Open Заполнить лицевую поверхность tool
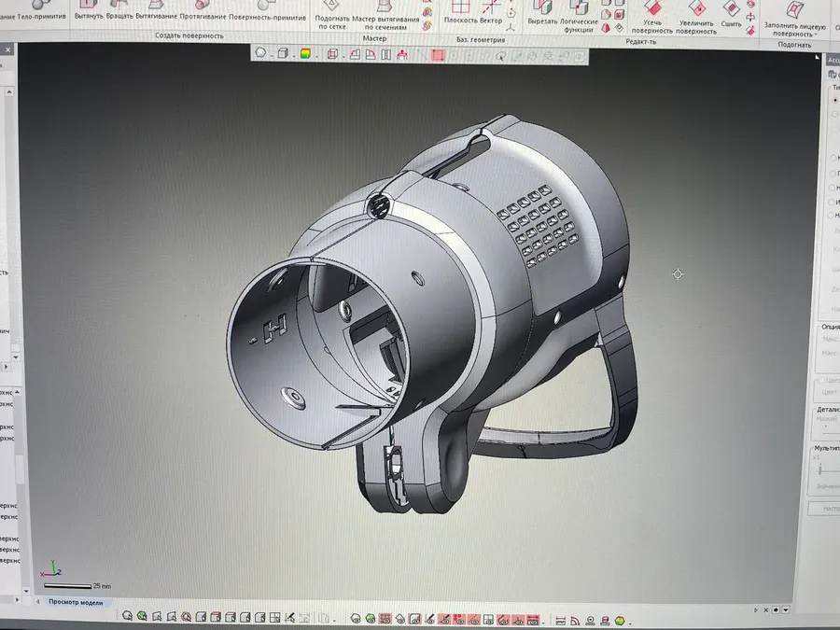The image size is (840, 630). [794, 20]
